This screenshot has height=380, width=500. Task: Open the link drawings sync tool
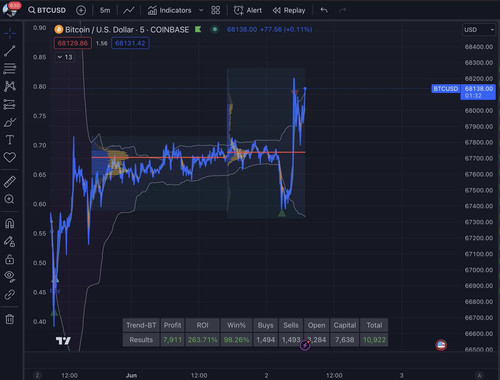pos(10,294)
